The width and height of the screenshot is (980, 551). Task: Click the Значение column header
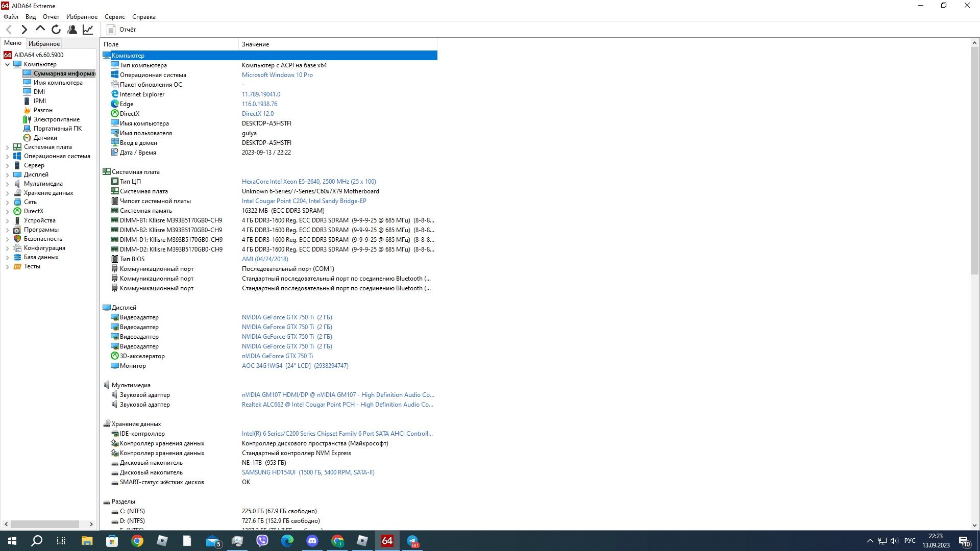tap(337, 44)
